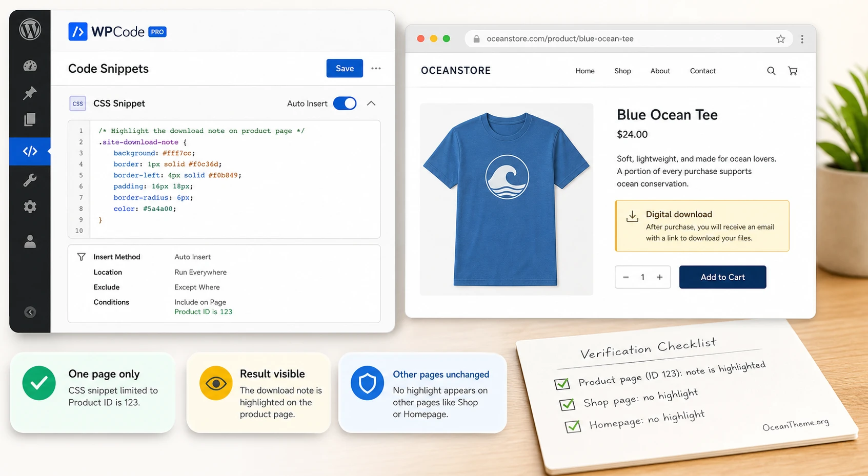Click the quantity field showing 1
Image resolution: width=868 pixels, height=476 pixels.
[x=642, y=277]
